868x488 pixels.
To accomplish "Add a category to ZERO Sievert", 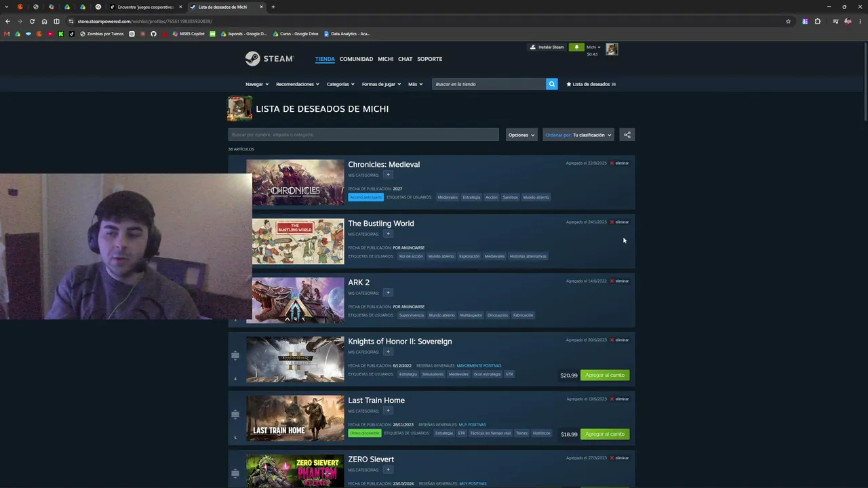I will coord(388,470).
